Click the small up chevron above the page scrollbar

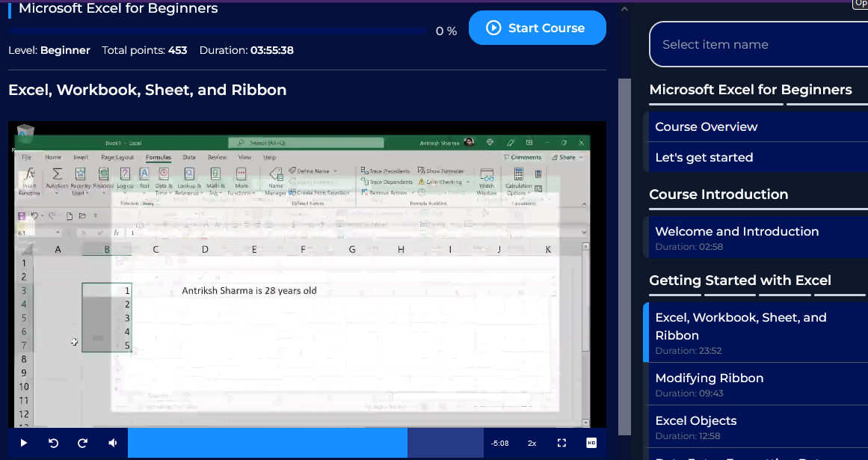[624, 8]
